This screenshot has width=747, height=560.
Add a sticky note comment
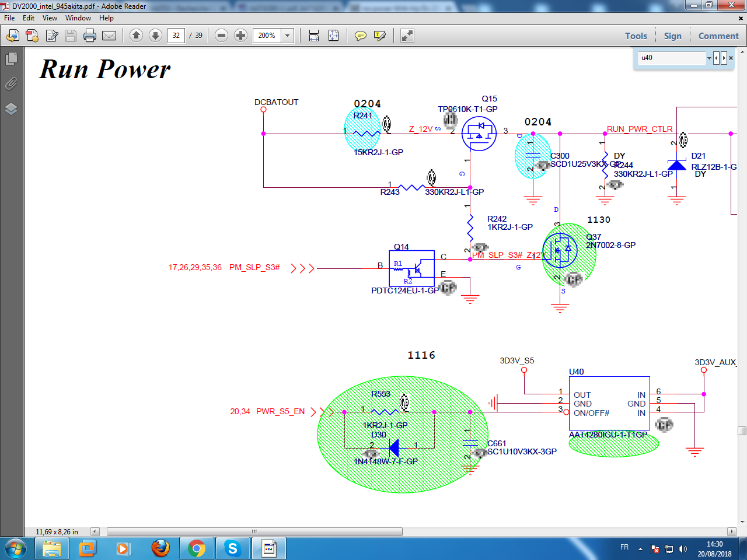point(361,36)
